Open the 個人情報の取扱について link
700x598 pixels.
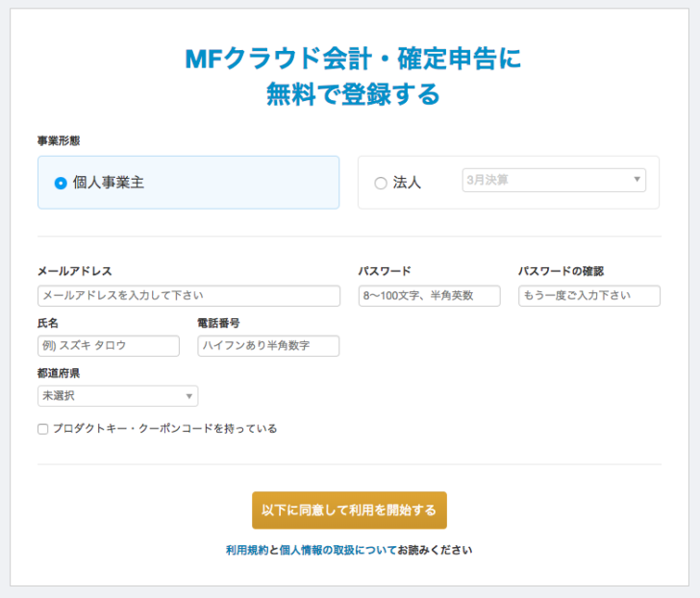tap(337, 550)
